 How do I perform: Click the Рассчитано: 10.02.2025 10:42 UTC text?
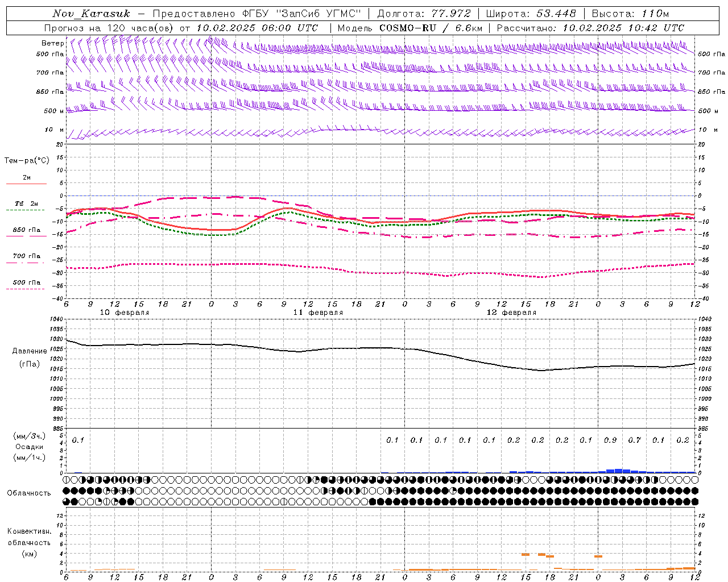(x=590, y=28)
